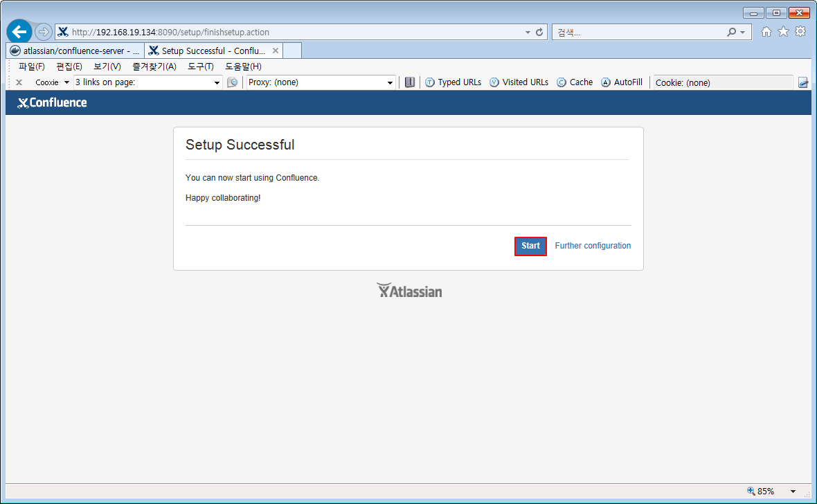The height and width of the screenshot is (504, 817).
Task: Open the 파일(F) menu
Action: pos(31,66)
